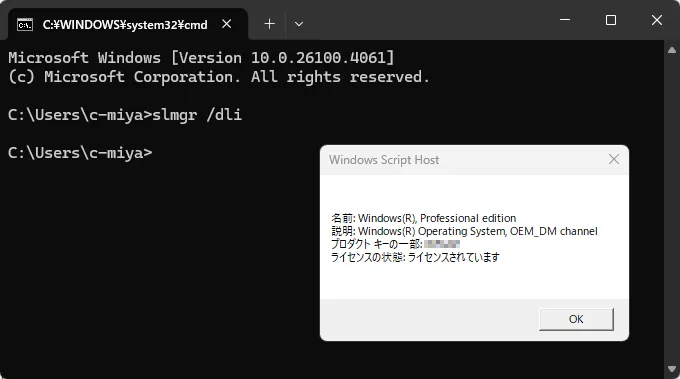Click the scrollbar down arrow
This screenshot has width=680, height=379.
click(672, 369)
